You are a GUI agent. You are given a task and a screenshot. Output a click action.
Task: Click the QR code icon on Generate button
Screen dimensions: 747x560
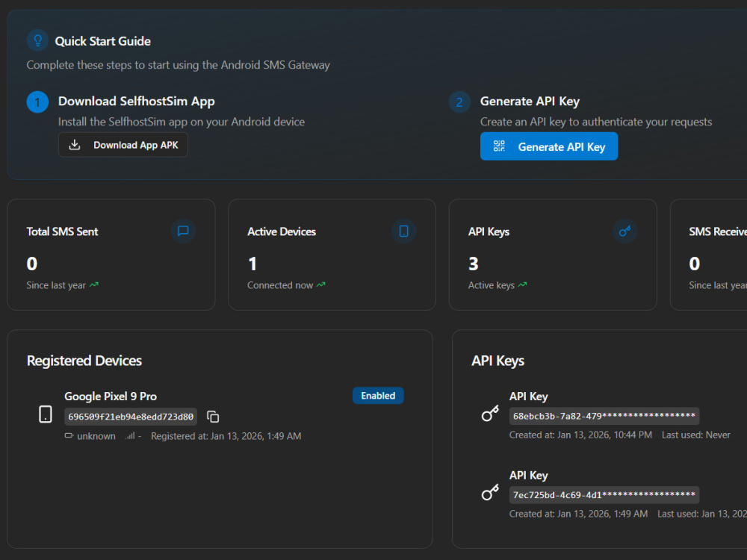click(x=499, y=146)
